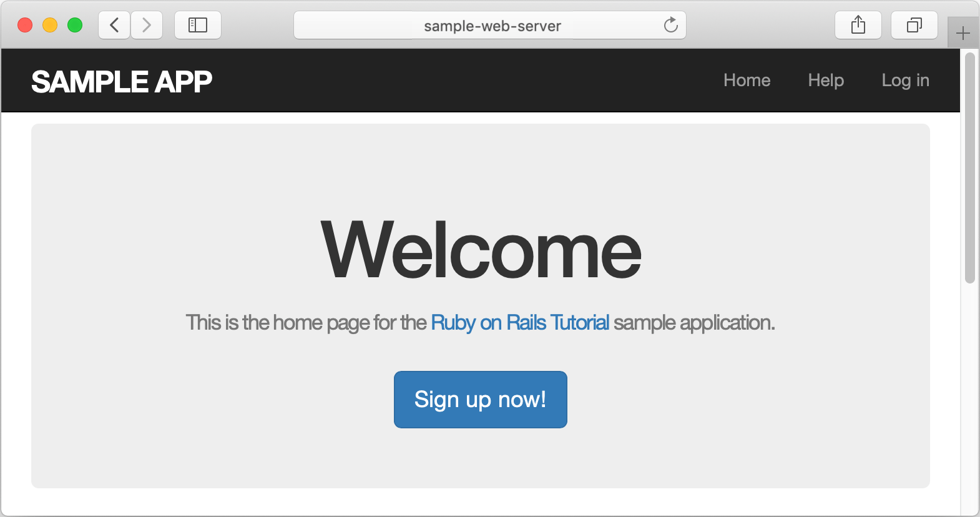Click the Sign up now! button
980x517 pixels.
(x=481, y=400)
